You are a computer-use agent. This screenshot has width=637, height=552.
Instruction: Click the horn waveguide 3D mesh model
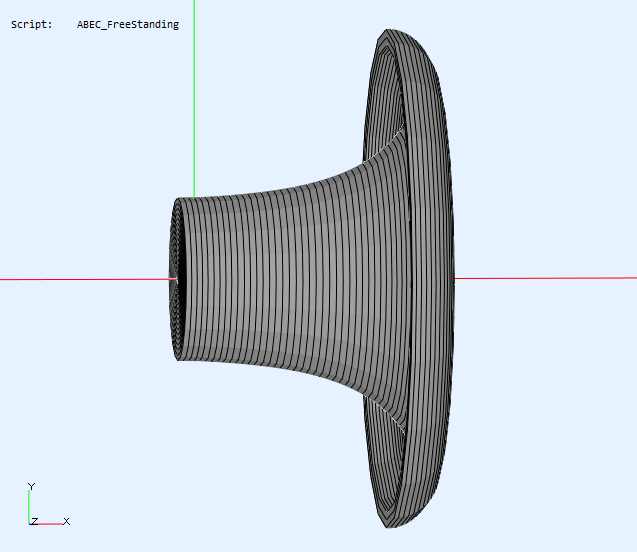click(x=312, y=279)
